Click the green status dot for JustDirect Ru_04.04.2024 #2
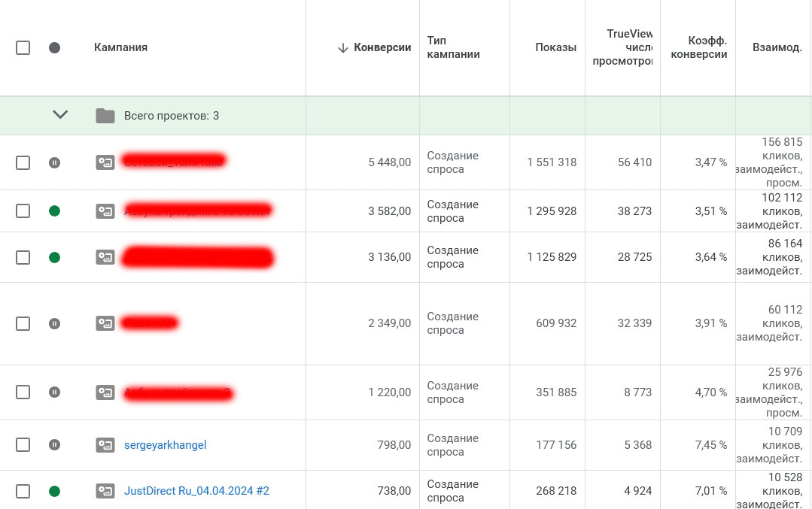Image resolution: width=812 pixels, height=509 pixels. point(54,491)
